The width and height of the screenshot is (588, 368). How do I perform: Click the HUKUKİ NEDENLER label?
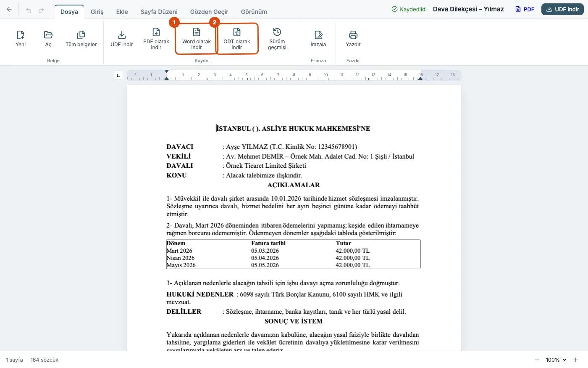pyautogui.click(x=200, y=294)
